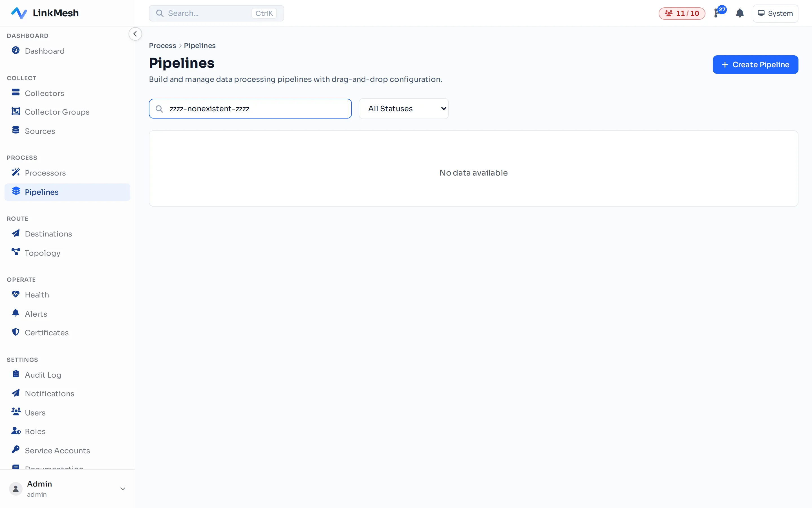
Task: Click the LinkMesh logo icon
Action: tap(19, 13)
